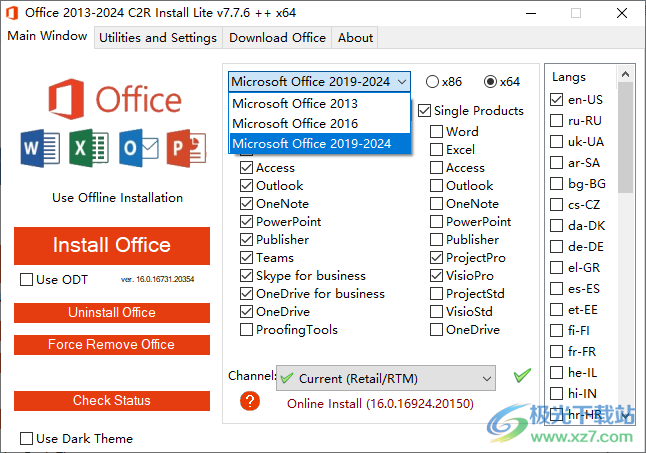Click the Word icon under Office logo

(40, 148)
